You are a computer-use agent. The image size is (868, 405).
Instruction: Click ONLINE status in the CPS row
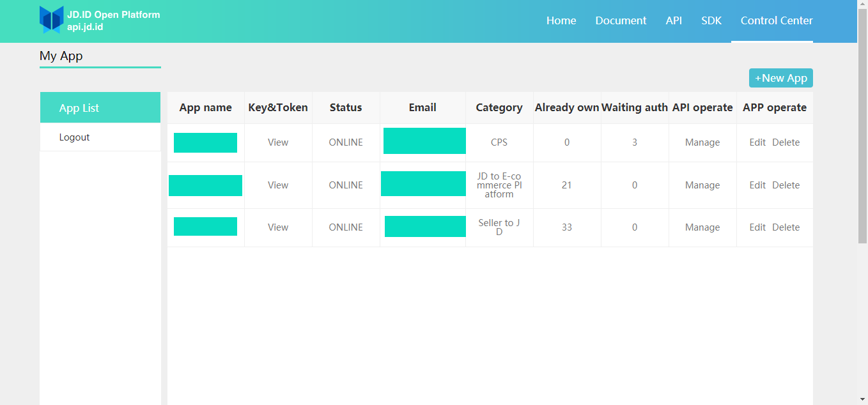click(346, 142)
